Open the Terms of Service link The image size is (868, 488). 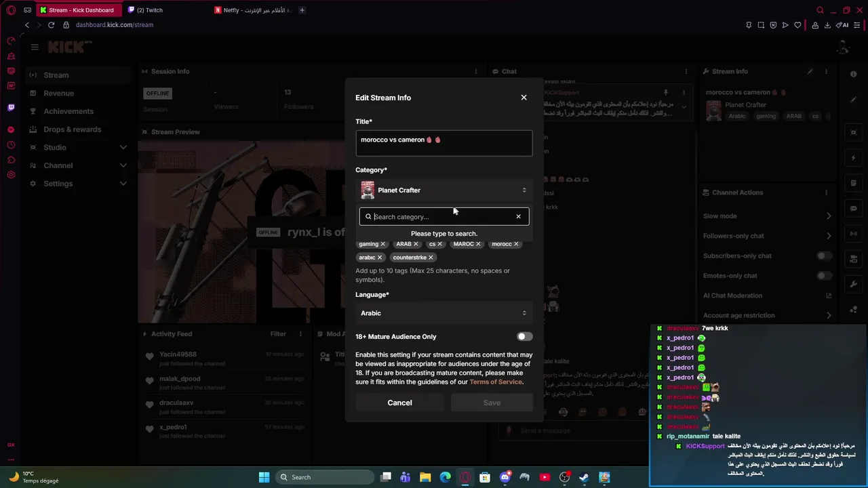pyautogui.click(x=496, y=382)
